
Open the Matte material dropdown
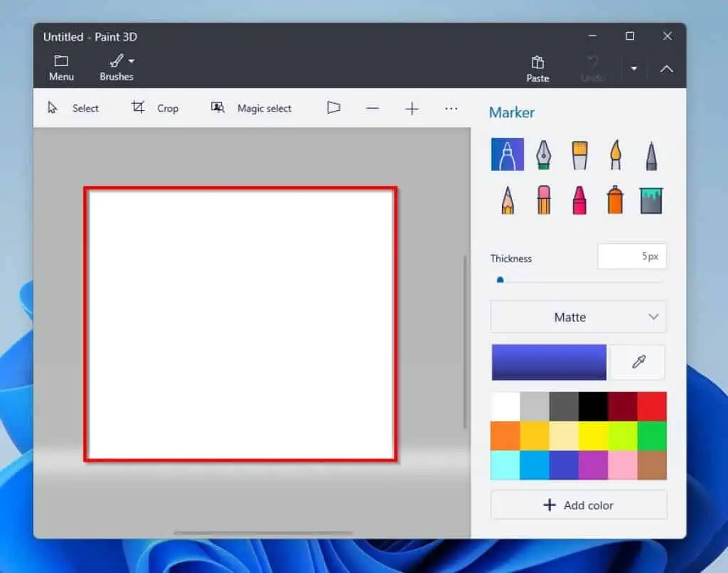(578, 317)
